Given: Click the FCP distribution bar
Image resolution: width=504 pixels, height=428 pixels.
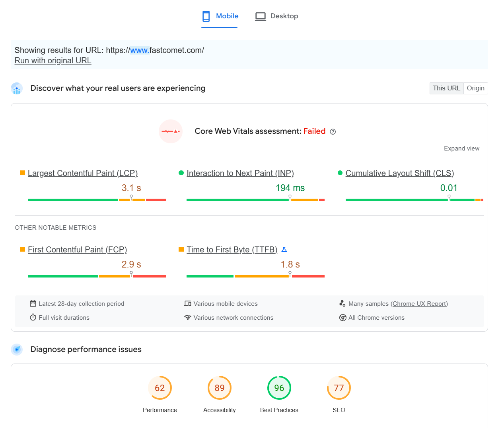Looking at the screenshot, I should 97,276.
